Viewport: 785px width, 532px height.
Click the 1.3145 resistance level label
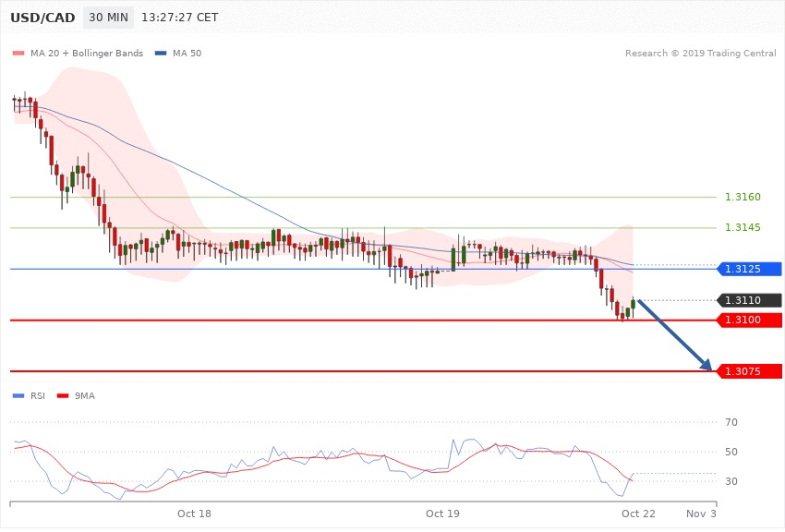(x=743, y=227)
